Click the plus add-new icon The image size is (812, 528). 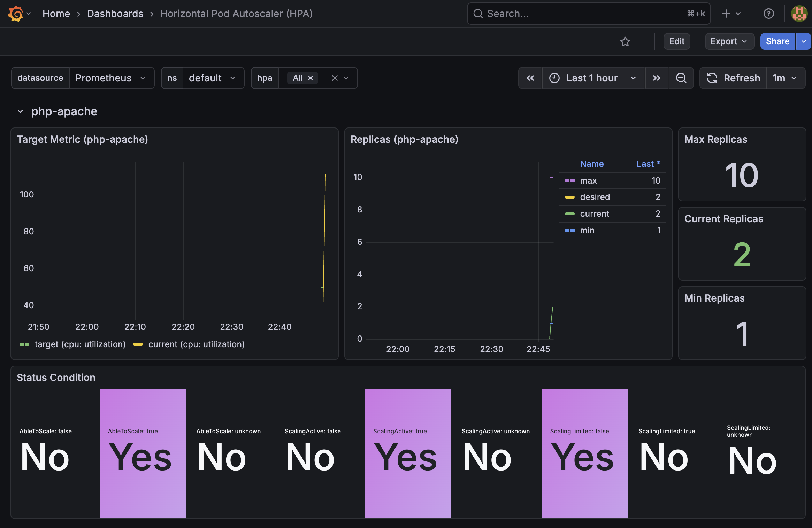pos(726,14)
